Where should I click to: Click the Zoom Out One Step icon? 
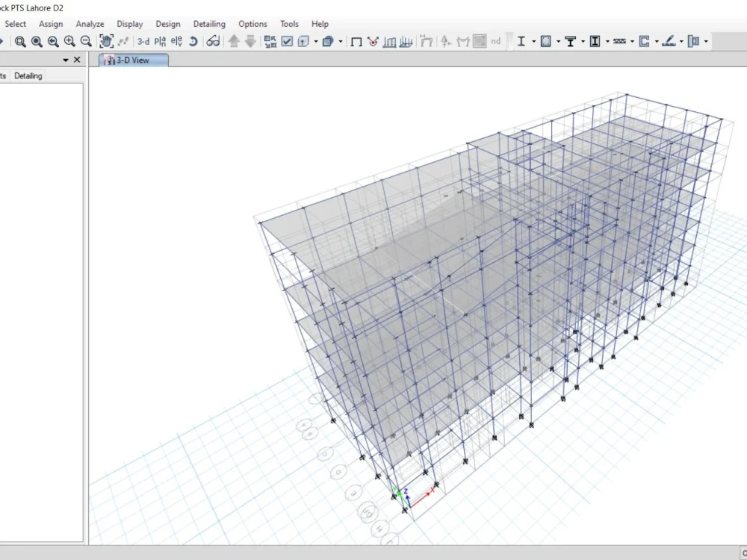coord(85,41)
